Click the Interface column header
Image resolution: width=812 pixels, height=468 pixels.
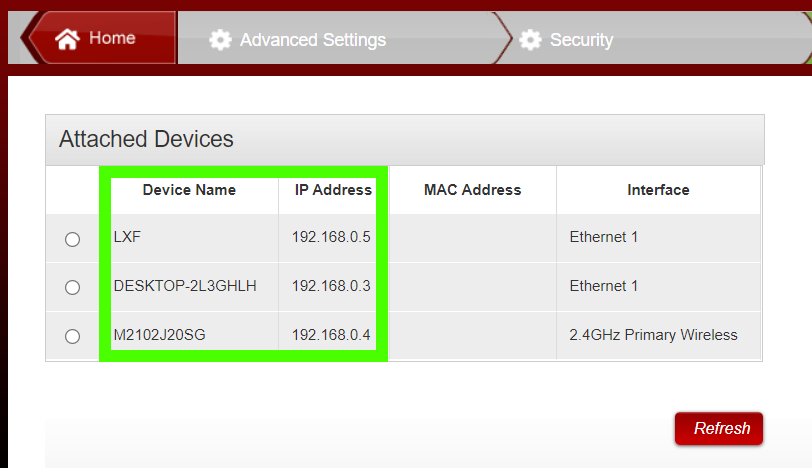pyautogui.click(x=658, y=190)
